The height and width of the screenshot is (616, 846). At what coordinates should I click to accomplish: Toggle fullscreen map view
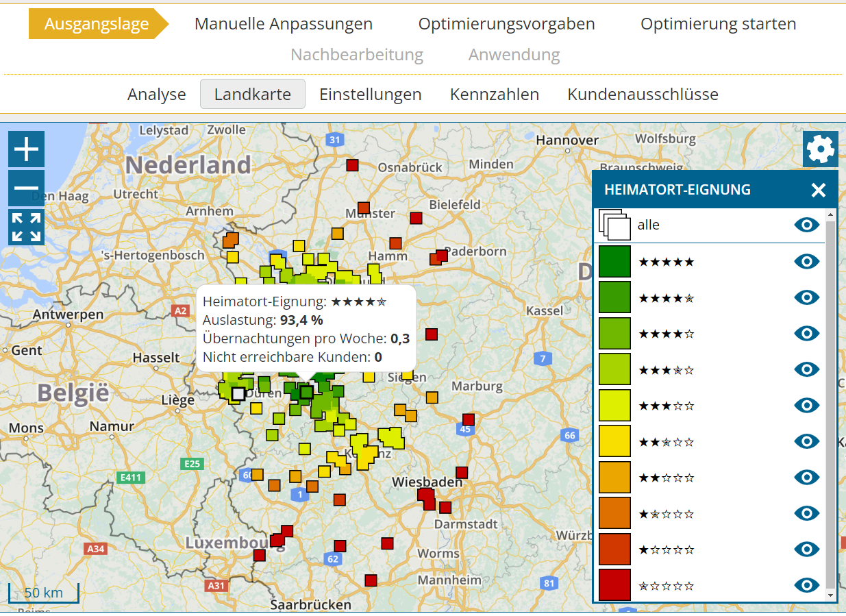pos(26,227)
